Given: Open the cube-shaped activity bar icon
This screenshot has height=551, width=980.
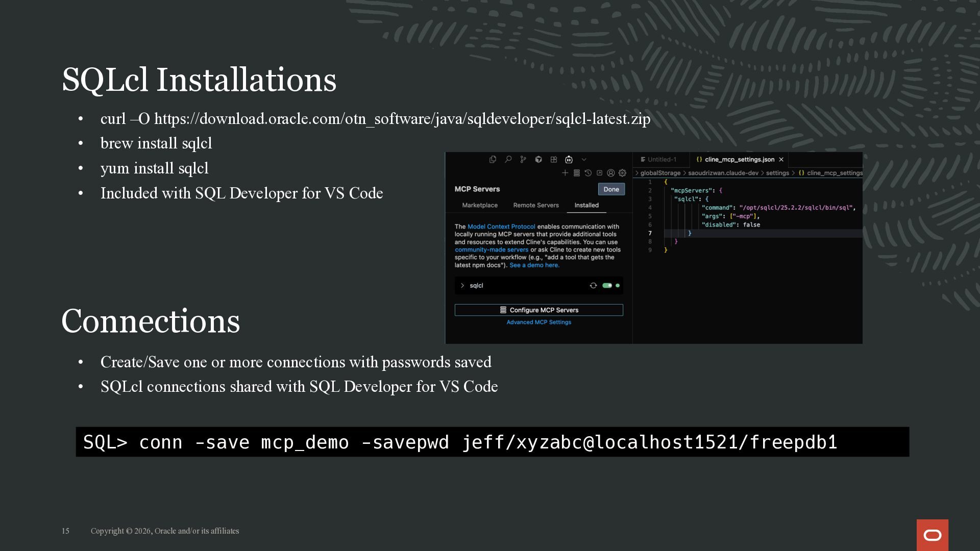Looking at the screenshot, I should coord(538,160).
